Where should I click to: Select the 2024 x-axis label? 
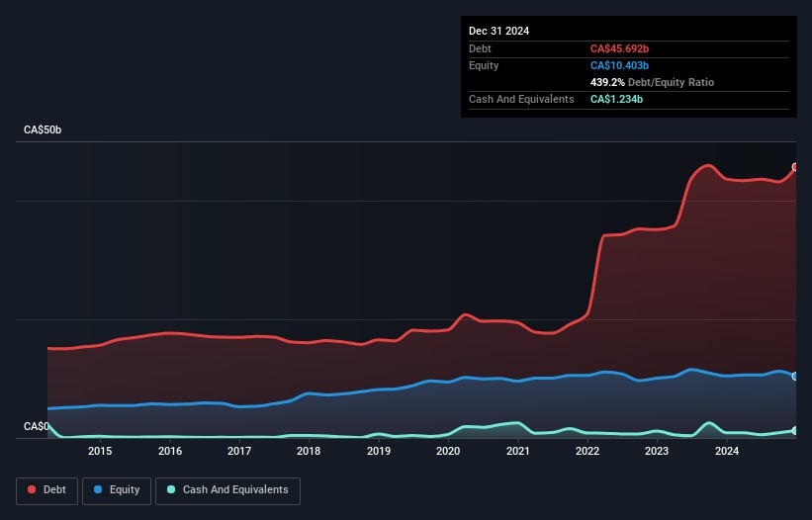[727, 452]
